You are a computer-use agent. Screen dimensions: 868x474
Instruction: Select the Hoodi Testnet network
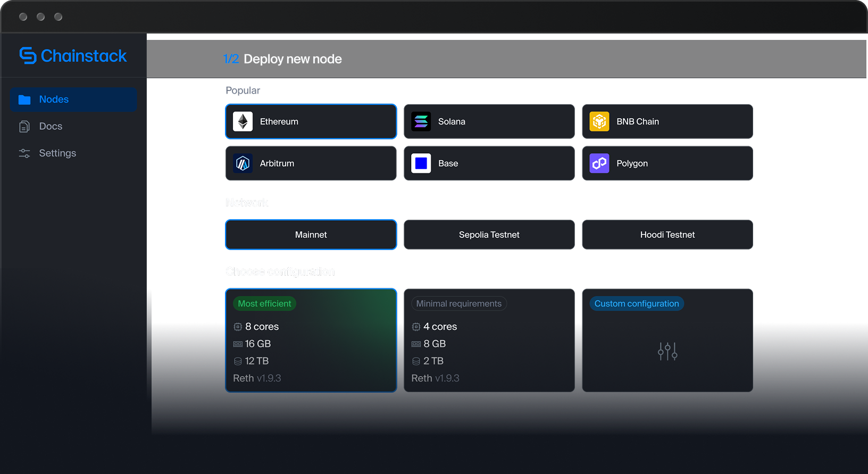pyautogui.click(x=667, y=235)
